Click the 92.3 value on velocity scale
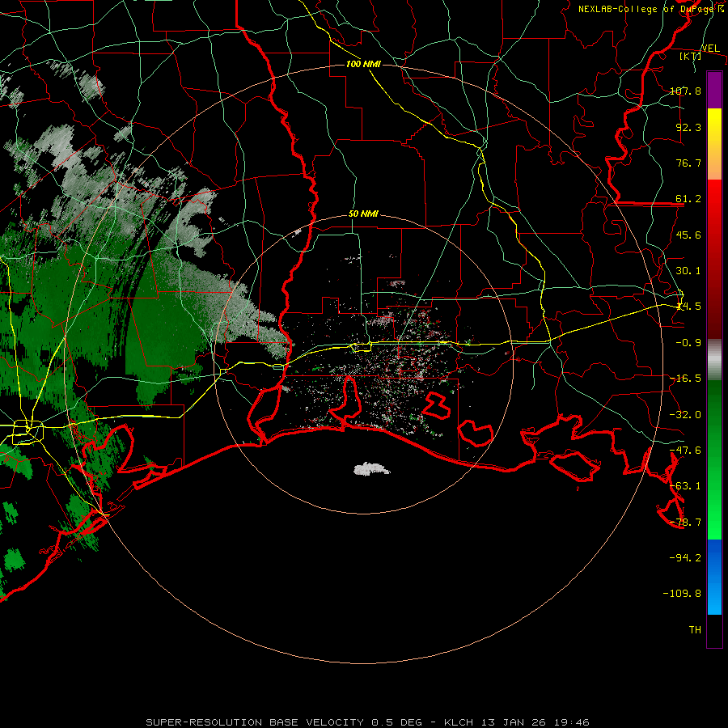 [x=688, y=127]
